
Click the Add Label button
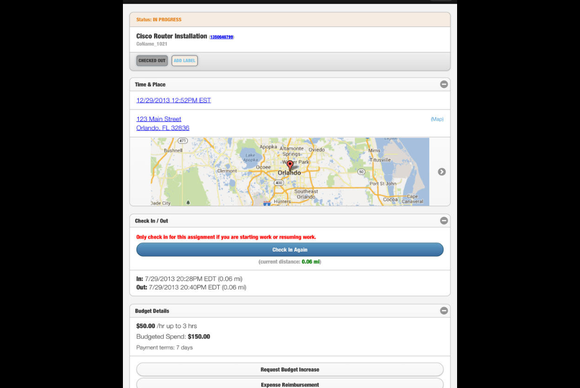point(185,61)
